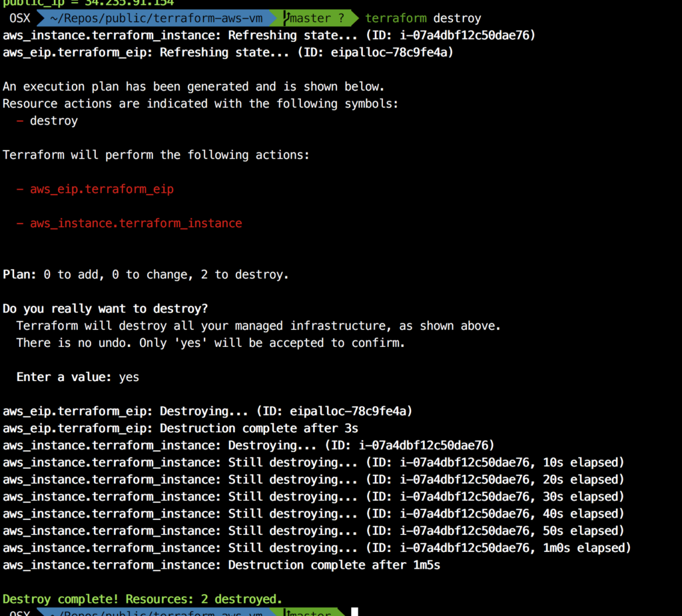The image size is (682, 616).
Task: Click the red minus beside the destroy legend
Action: [x=20, y=121]
